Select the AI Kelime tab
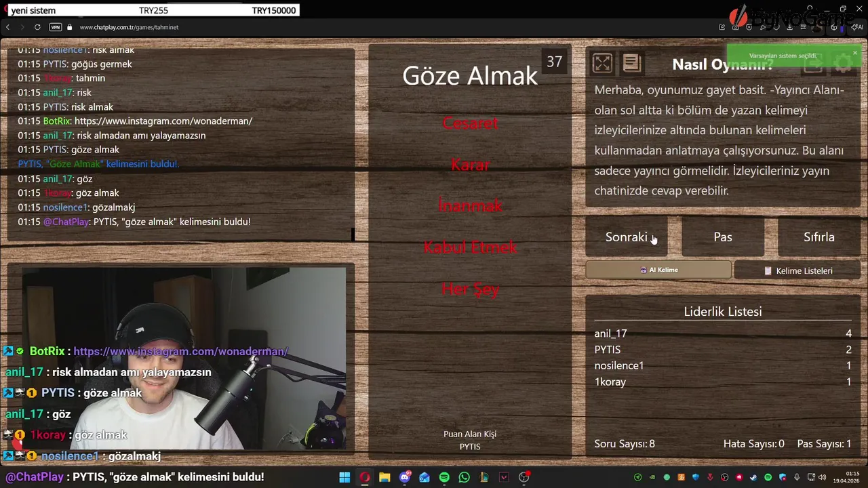The height and width of the screenshot is (488, 868). point(658,270)
